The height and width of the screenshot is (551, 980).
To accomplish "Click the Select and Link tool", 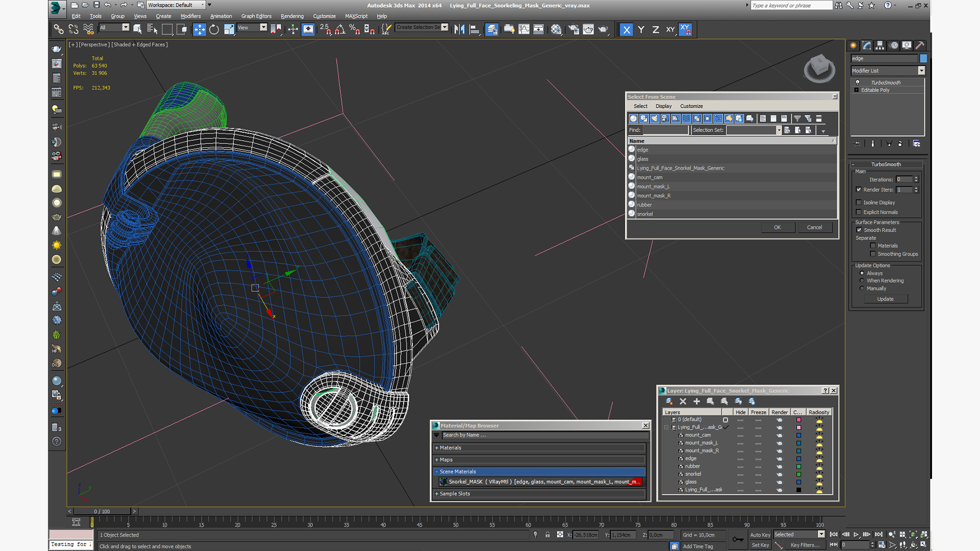I will [x=59, y=30].
